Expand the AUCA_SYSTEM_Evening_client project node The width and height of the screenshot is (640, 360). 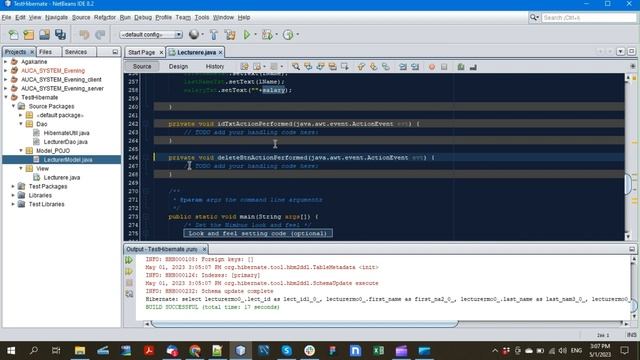6,80
